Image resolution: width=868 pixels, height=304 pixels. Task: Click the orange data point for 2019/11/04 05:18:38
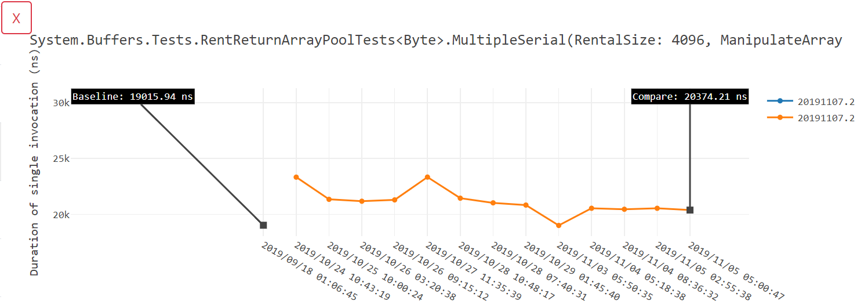591,208
